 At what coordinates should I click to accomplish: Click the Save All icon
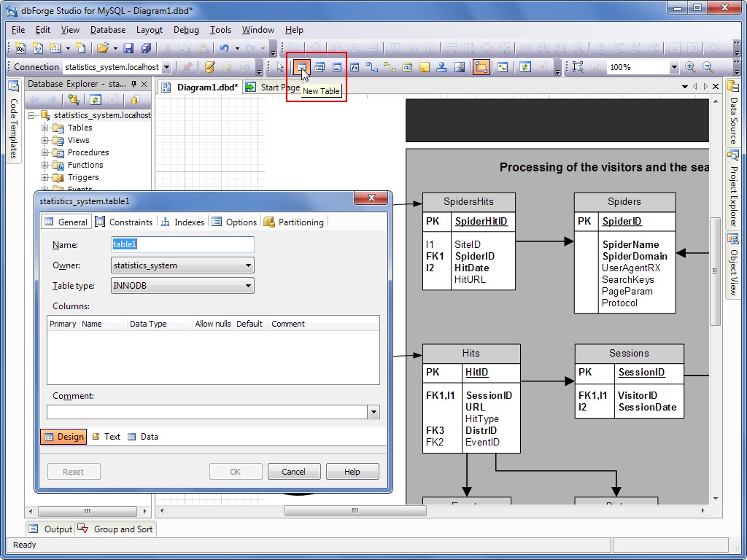(x=146, y=48)
